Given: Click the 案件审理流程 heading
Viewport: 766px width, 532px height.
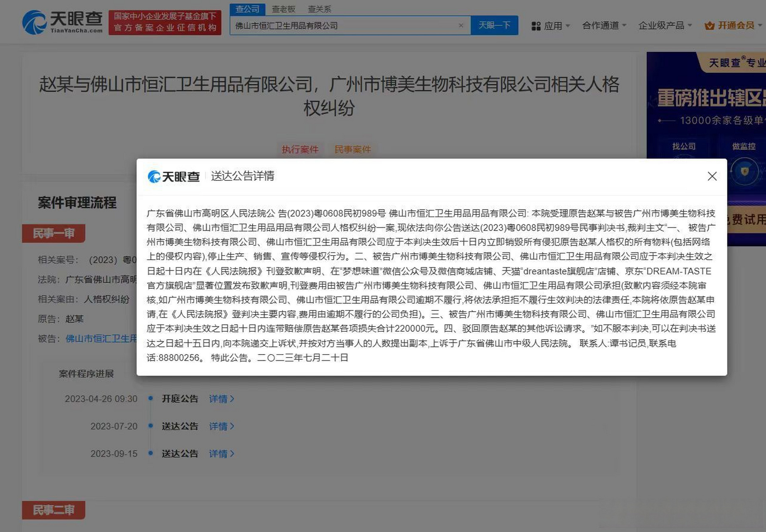Looking at the screenshot, I should tap(77, 203).
